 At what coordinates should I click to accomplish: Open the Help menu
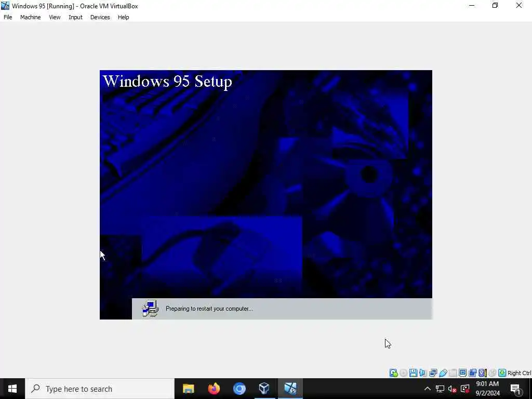[124, 17]
